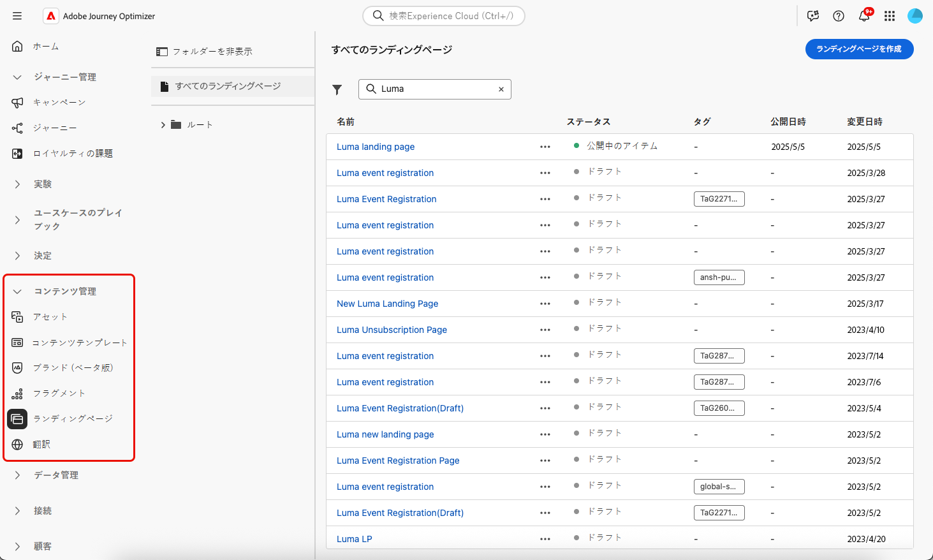Open コンテンツテンプレート menu item
The width and height of the screenshot is (933, 560).
coord(80,343)
